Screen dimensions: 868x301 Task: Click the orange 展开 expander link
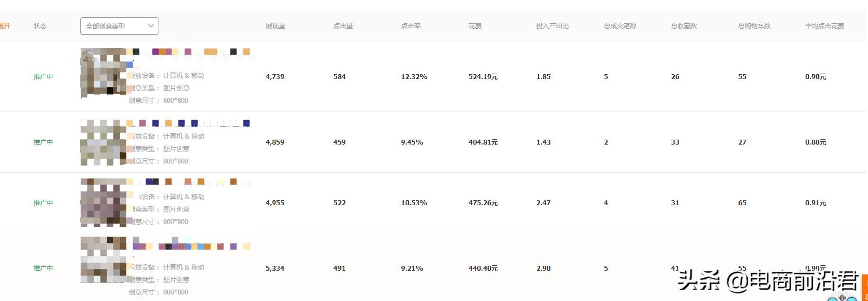coord(5,26)
